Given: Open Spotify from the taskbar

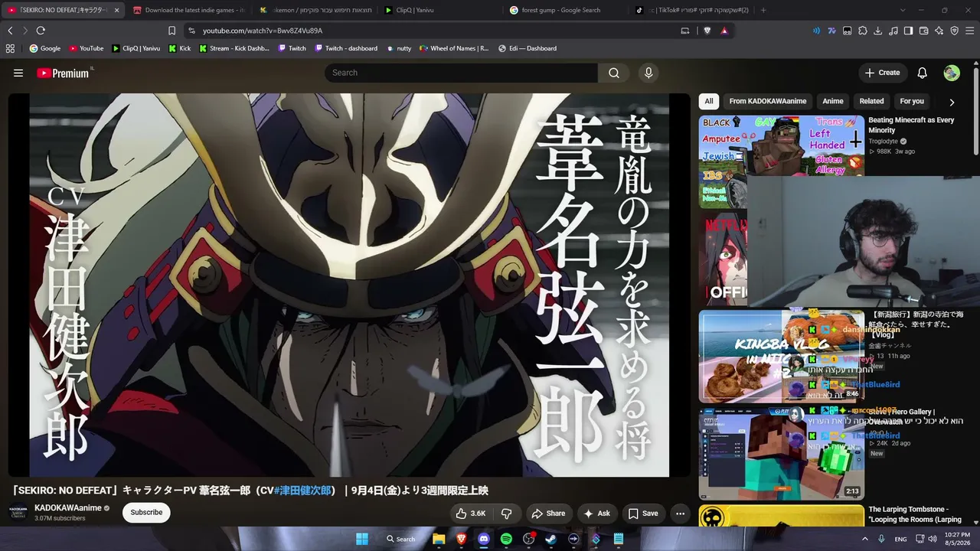Looking at the screenshot, I should click(506, 539).
